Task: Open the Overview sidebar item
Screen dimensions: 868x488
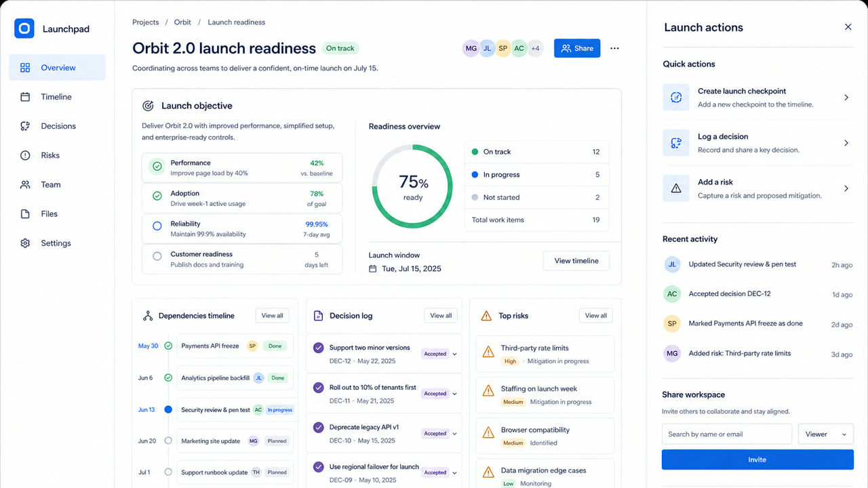Action: [57, 68]
